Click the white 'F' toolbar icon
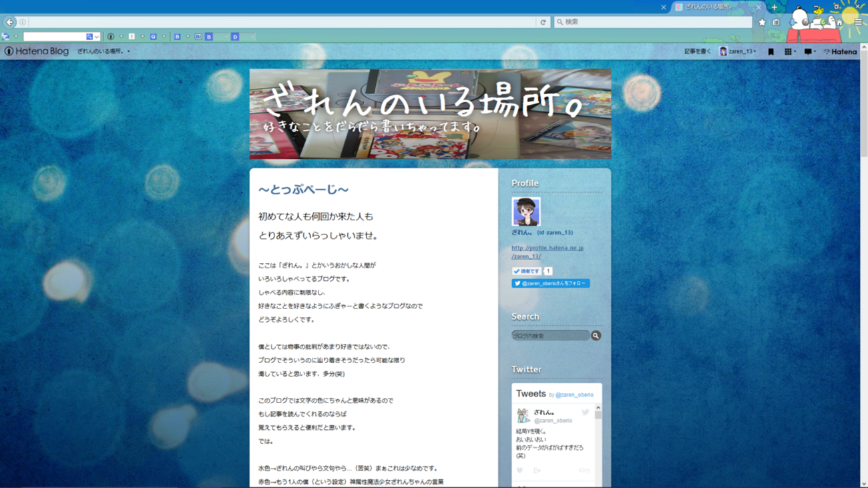Screen dimensions: 868x488 (132, 37)
